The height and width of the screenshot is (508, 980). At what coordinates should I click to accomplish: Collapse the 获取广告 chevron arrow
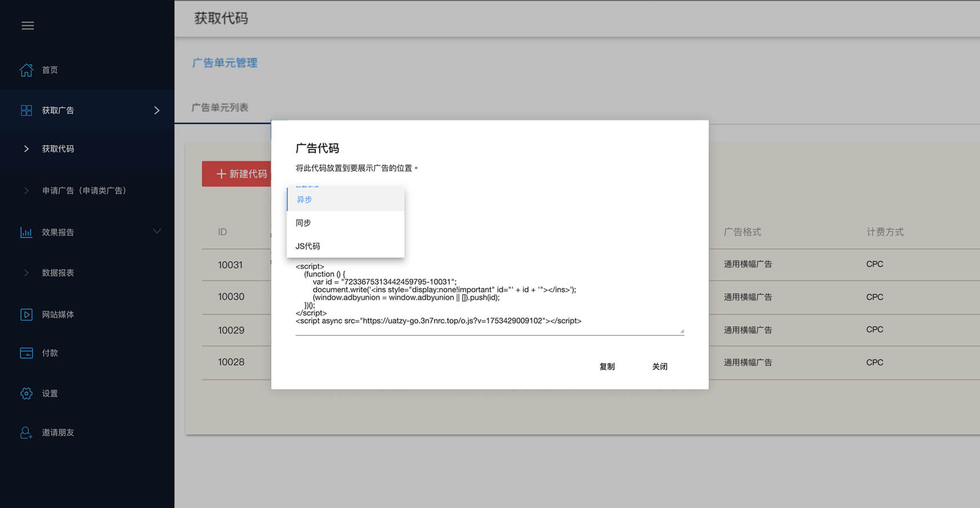click(156, 110)
